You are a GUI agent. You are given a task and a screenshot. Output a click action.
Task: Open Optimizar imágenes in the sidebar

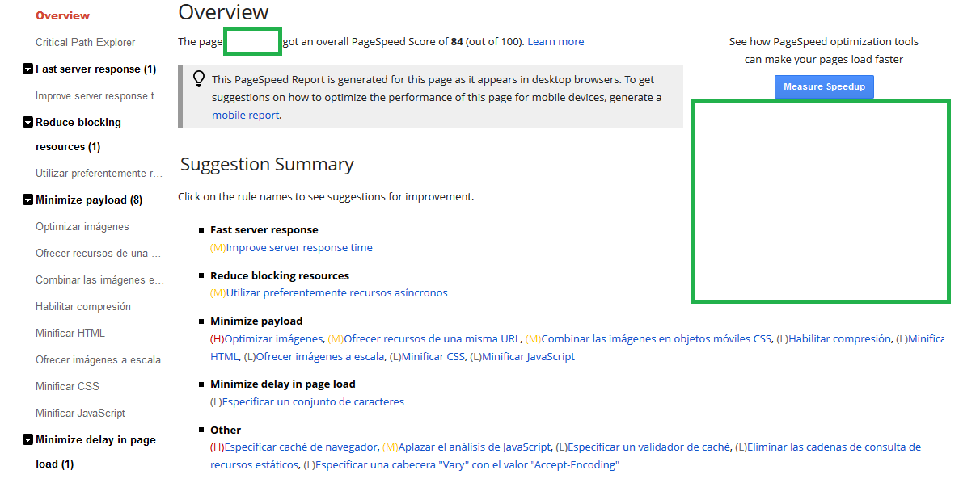[x=82, y=227]
